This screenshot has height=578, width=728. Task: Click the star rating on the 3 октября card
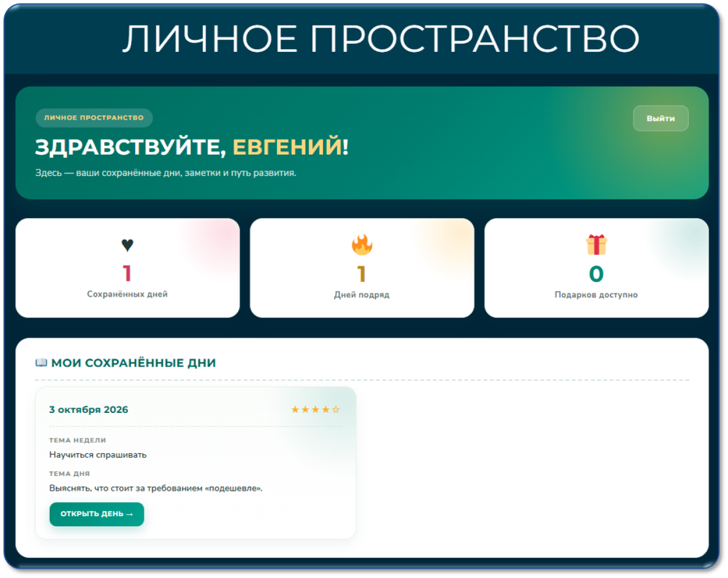click(316, 410)
